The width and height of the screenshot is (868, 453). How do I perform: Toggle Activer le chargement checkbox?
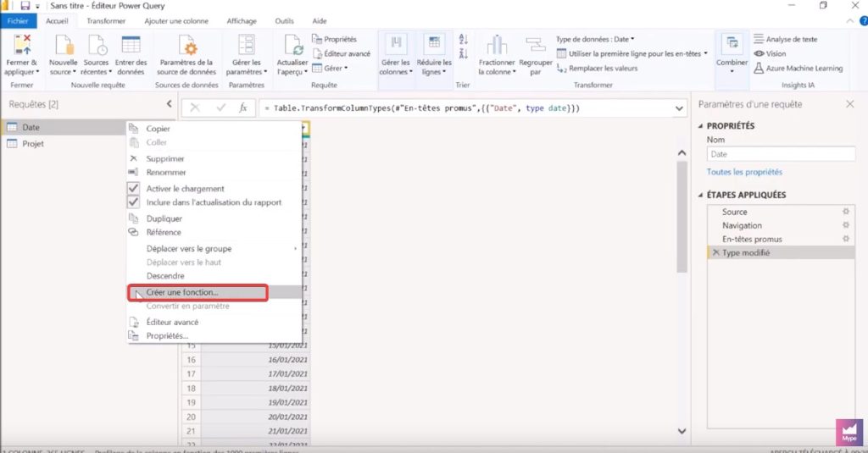click(133, 188)
